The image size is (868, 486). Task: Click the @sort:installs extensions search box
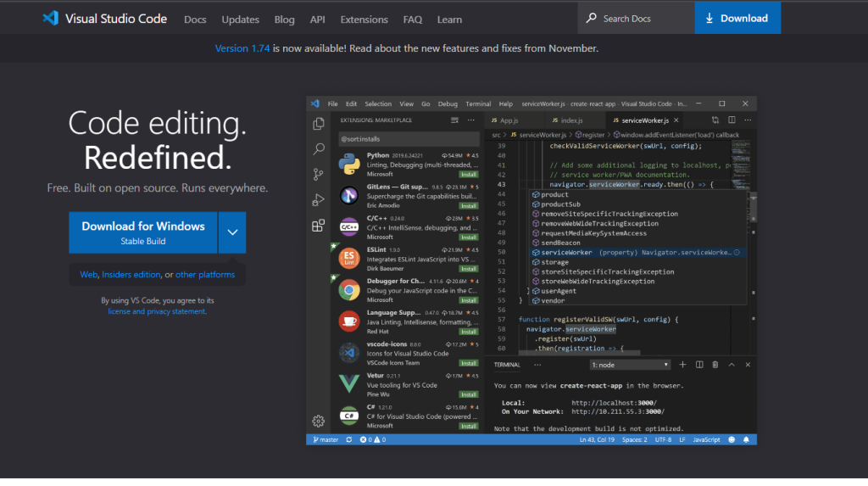pyautogui.click(x=409, y=139)
